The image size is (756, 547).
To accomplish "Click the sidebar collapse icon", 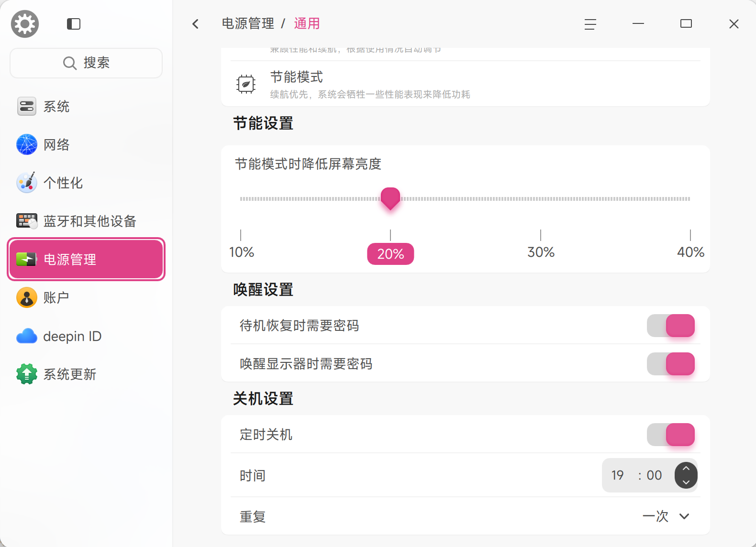I will click(x=74, y=24).
